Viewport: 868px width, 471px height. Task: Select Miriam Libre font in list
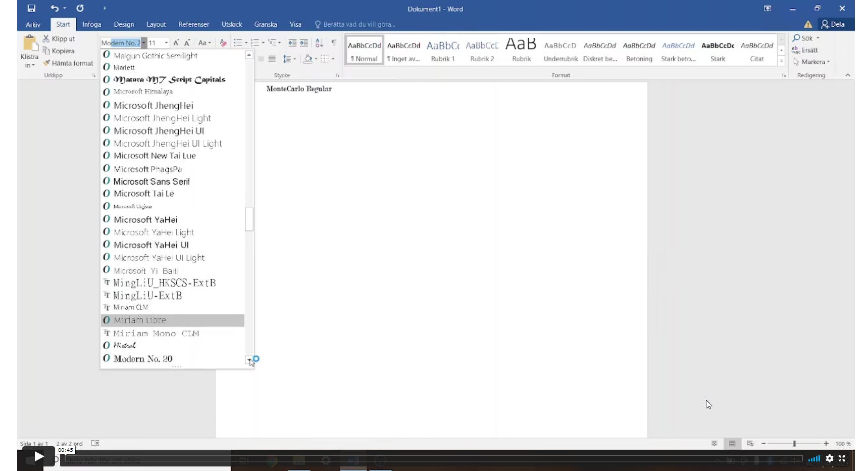173,320
